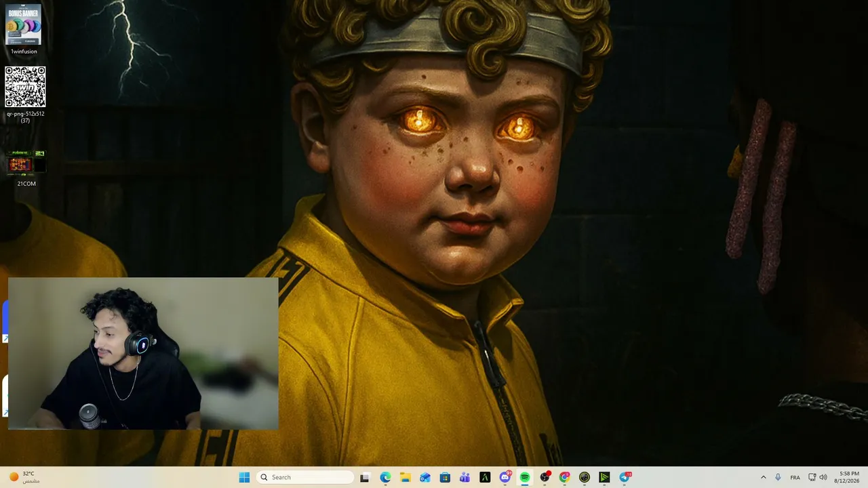Open the Windows Start menu
Image resolution: width=868 pixels, height=488 pixels.
pos(244,477)
